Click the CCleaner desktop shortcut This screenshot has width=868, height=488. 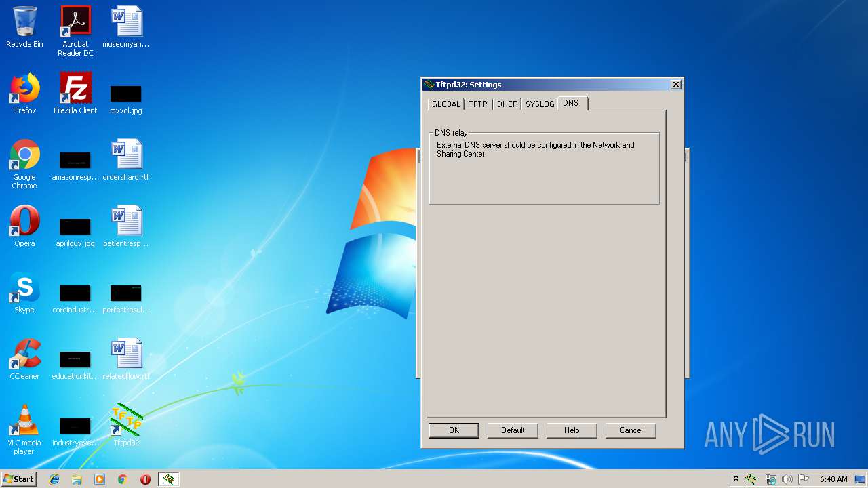tap(24, 359)
